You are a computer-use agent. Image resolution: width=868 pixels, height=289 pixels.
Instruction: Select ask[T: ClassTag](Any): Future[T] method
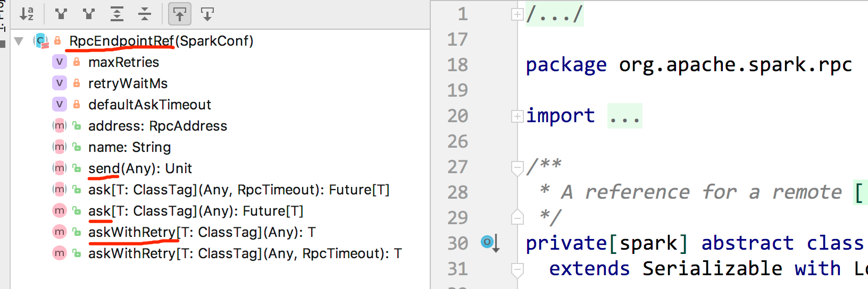pyautogui.click(x=196, y=211)
